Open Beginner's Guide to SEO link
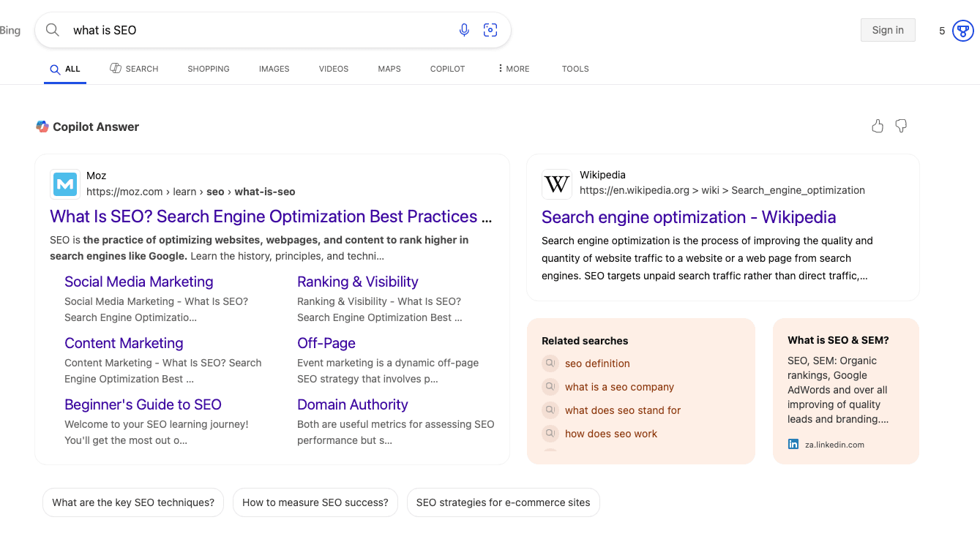980x539 pixels. point(143,404)
